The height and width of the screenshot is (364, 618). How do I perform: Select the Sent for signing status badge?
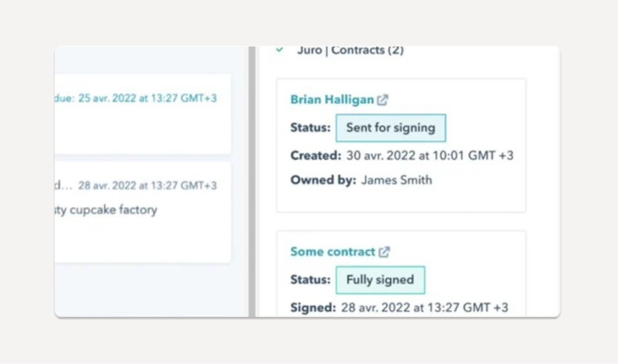390,128
